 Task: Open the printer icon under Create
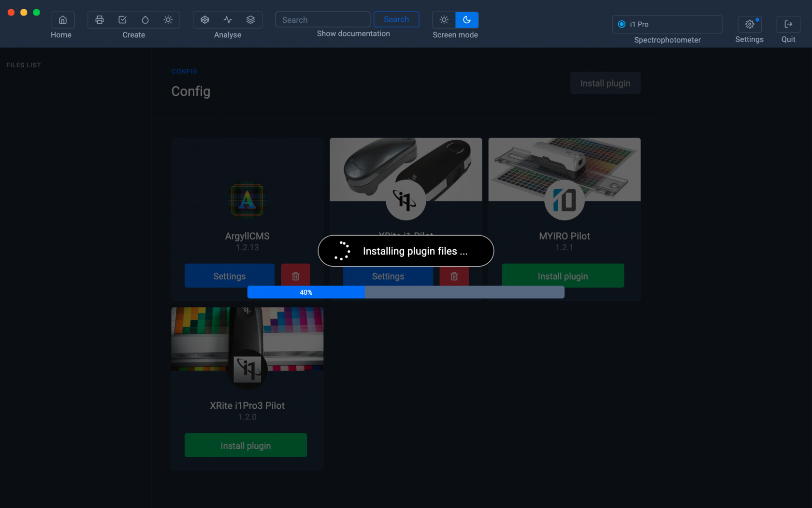tap(100, 20)
